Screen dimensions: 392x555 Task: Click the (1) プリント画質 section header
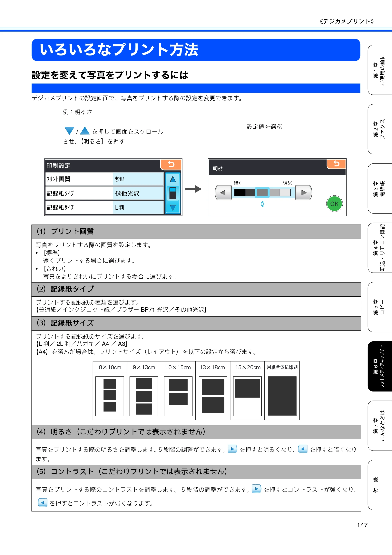(x=196, y=232)
